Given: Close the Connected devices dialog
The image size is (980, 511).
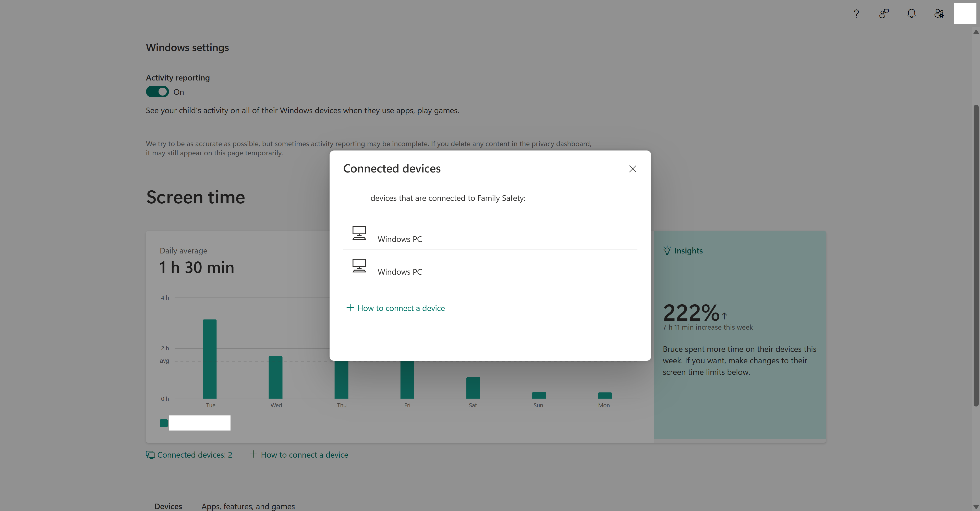Looking at the screenshot, I should [633, 169].
